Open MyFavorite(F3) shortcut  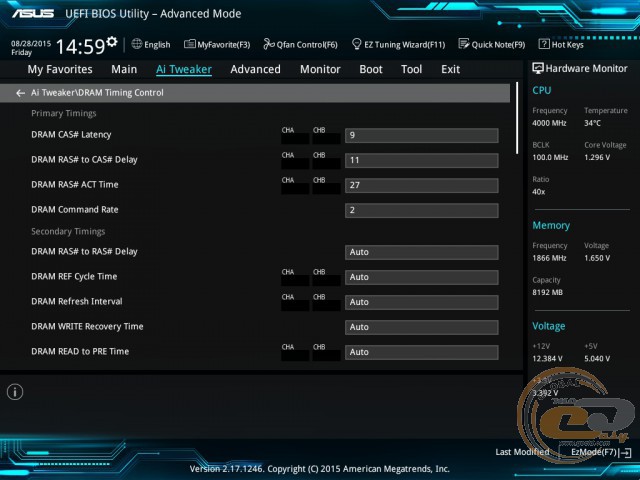click(217, 44)
